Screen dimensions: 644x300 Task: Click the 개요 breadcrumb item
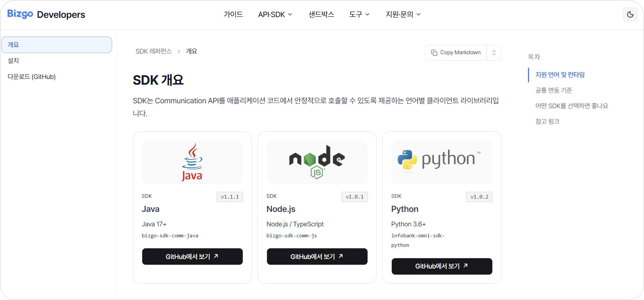pyautogui.click(x=192, y=51)
